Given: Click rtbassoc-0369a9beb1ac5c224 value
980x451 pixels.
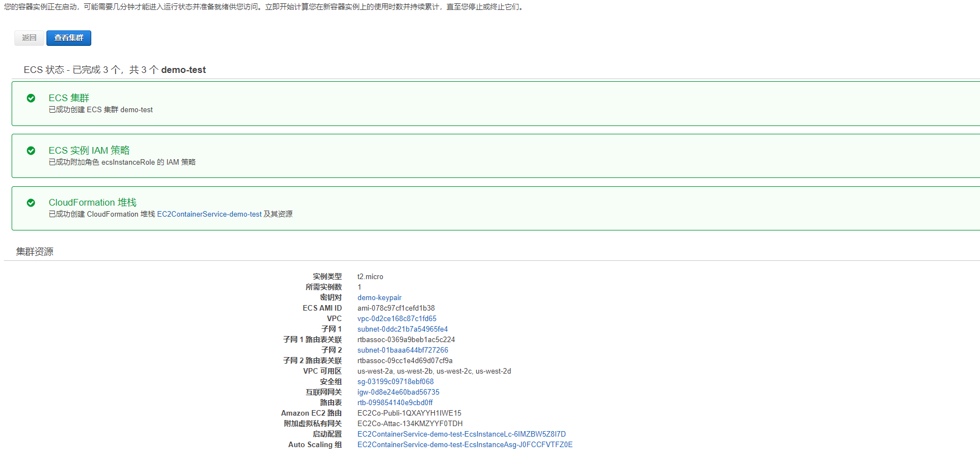Looking at the screenshot, I should click(406, 339).
